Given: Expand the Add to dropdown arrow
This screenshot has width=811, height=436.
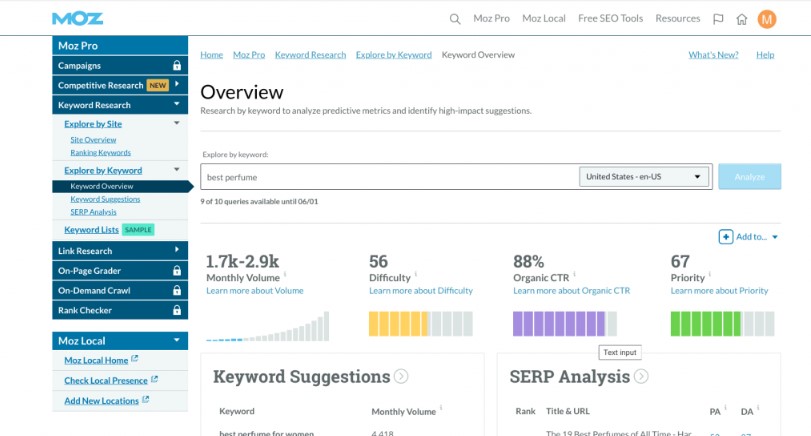Looking at the screenshot, I should [x=775, y=237].
